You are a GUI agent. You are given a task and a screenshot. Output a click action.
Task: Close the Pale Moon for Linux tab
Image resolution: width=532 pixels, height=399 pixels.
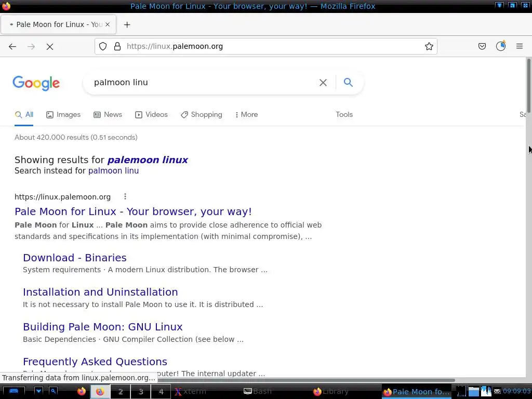[108, 24]
